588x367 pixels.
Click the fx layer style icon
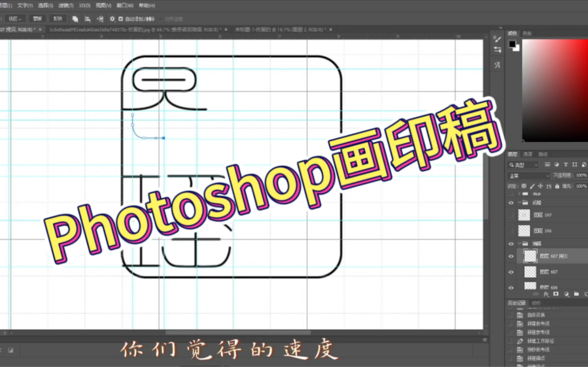coord(546,294)
